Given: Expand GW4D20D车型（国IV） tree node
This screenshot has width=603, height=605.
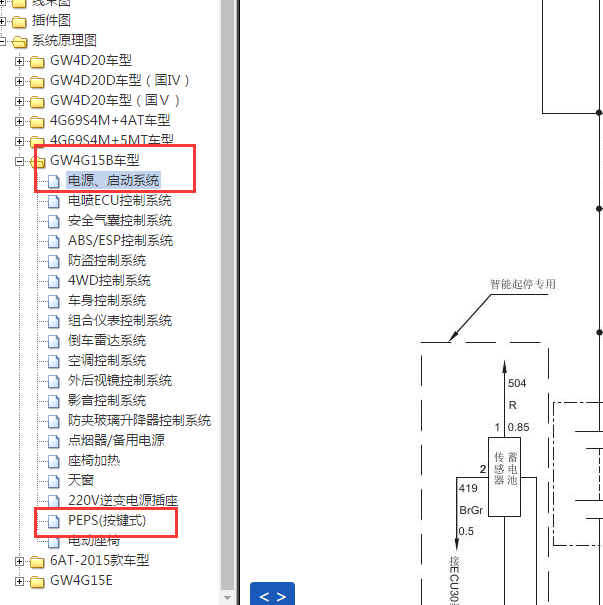Looking at the screenshot, I should [19, 81].
